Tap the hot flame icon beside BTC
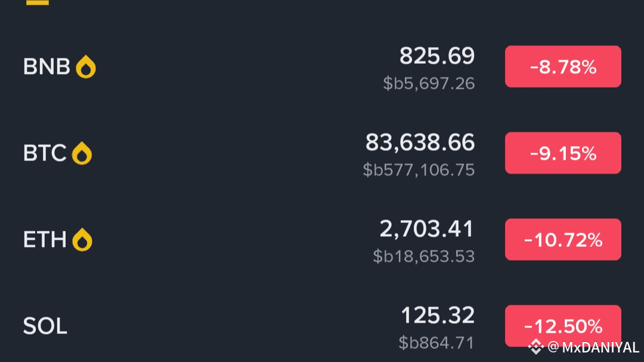Image resolution: width=644 pixels, height=362 pixels. click(82, 153)
